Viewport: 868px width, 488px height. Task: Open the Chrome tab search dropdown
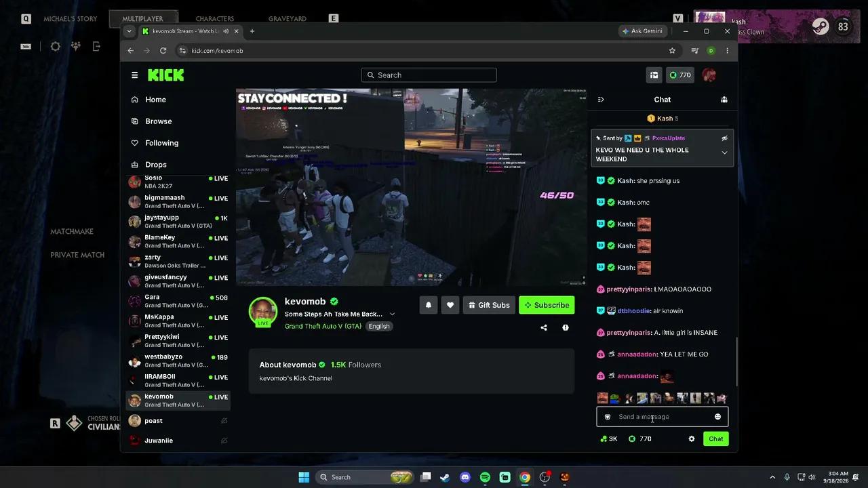pos(130,31)
